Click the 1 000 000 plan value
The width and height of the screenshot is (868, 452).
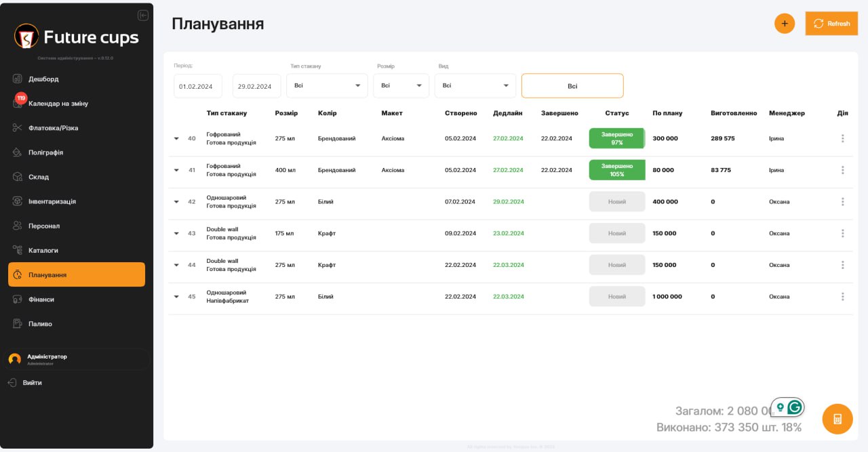667,297
